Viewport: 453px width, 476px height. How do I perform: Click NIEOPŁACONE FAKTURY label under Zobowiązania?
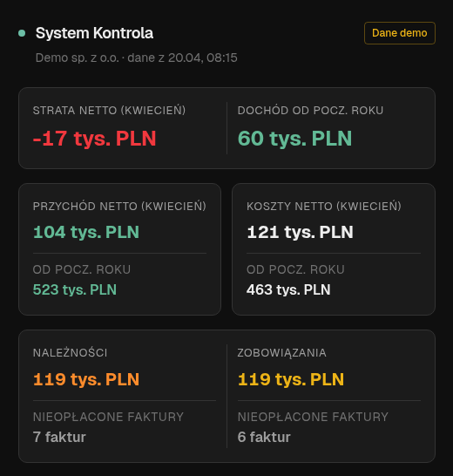[313, 417]
